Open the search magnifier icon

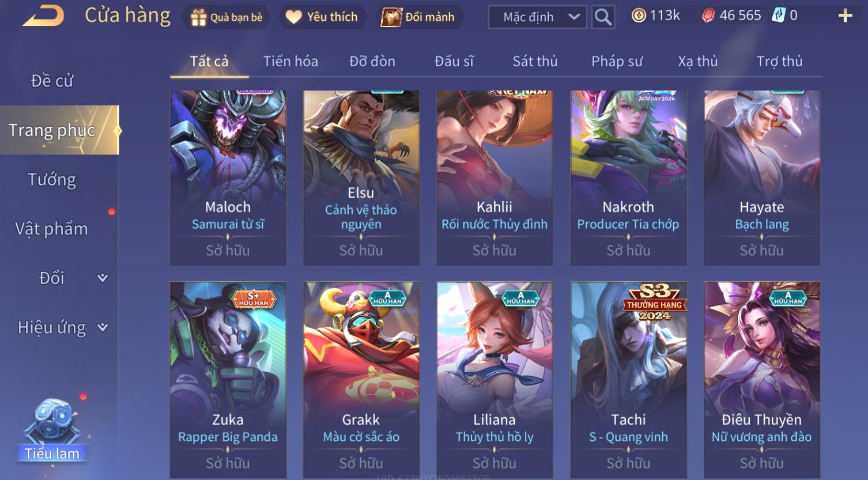point(603,17)
